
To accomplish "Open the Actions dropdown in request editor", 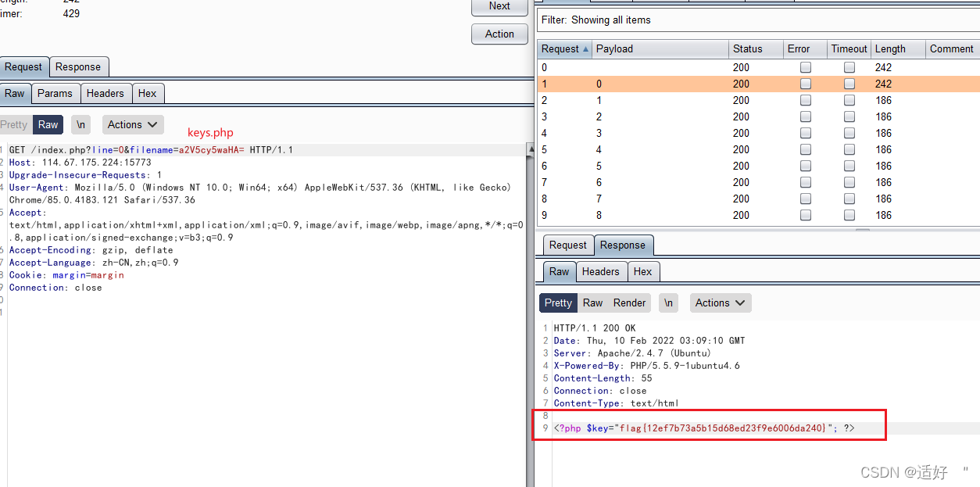I will (x=133, y=125).
